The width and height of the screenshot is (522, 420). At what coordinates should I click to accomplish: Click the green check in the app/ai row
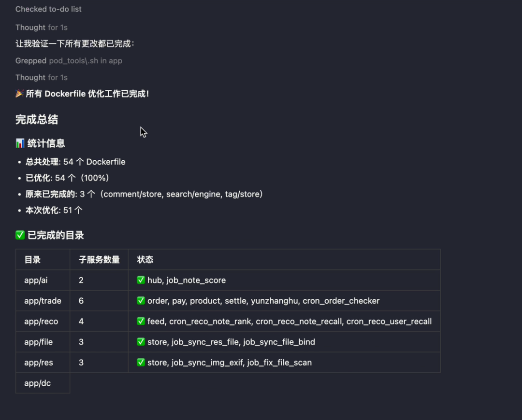tap(141, 280)
